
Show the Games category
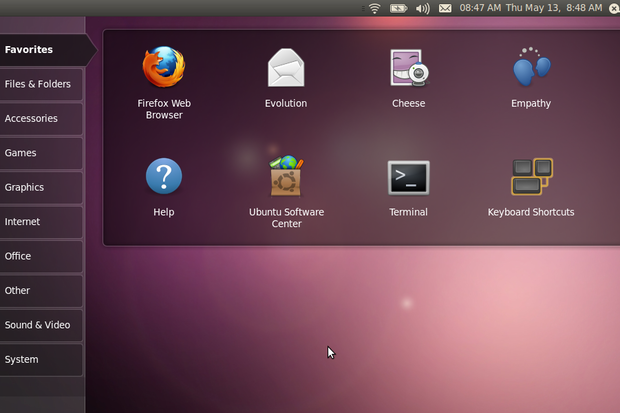click(x=41, y=153)
